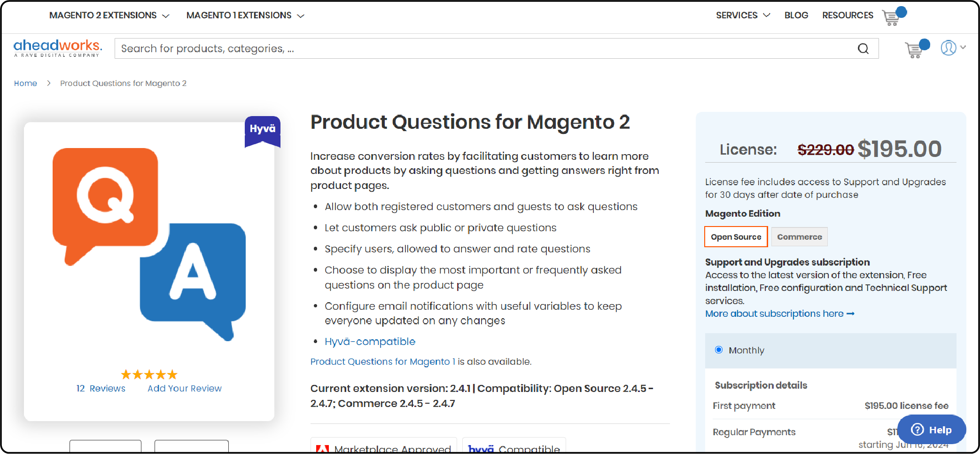This screenshot has height=454, width=980.
Task: Open Product Questions for Magento 1 link
Action: tap(382, 362)
